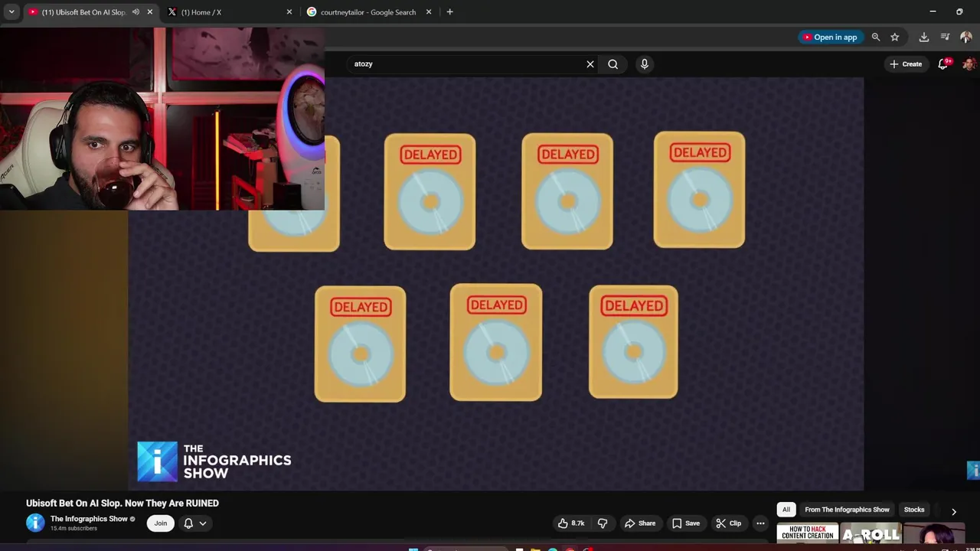Bookmark this page with the star
The width and height of the screenshot is (980, 551).
click(x=895, y=37)
